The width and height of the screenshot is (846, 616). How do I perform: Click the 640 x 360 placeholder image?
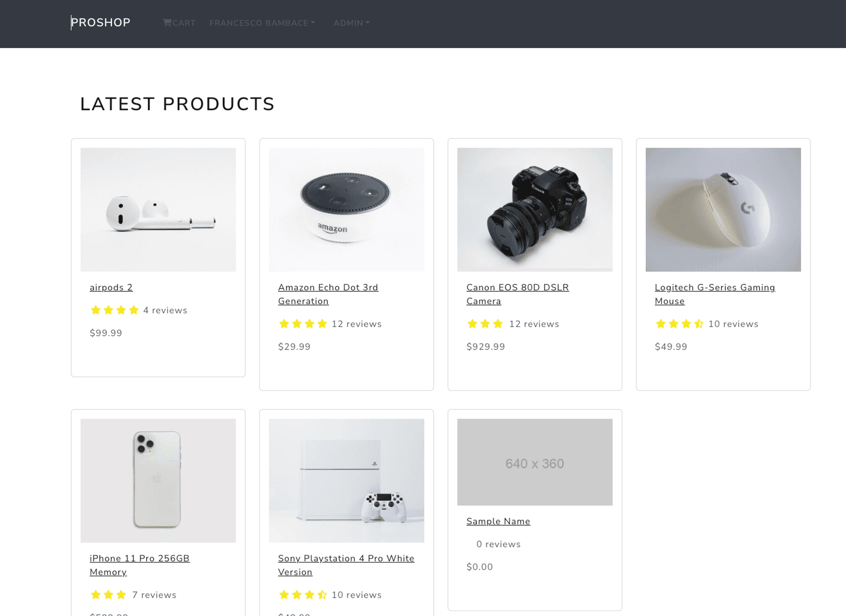pos(535,462)
